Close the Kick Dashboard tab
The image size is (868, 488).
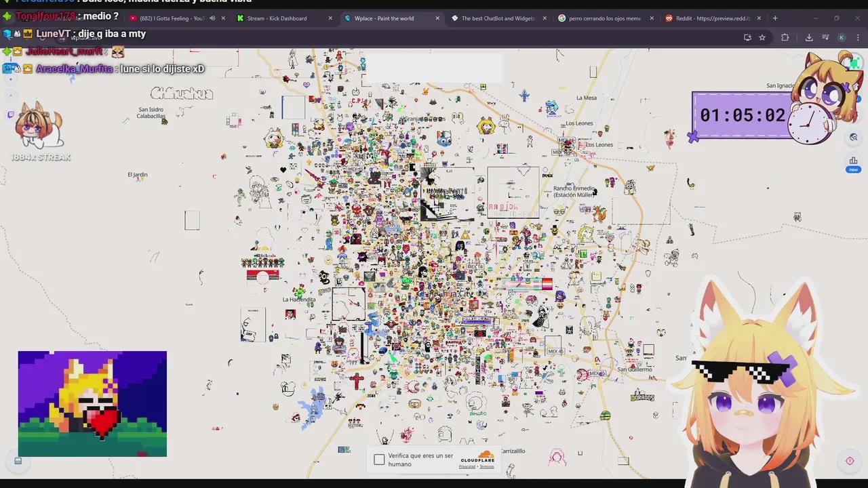click(x=330, y=18)
